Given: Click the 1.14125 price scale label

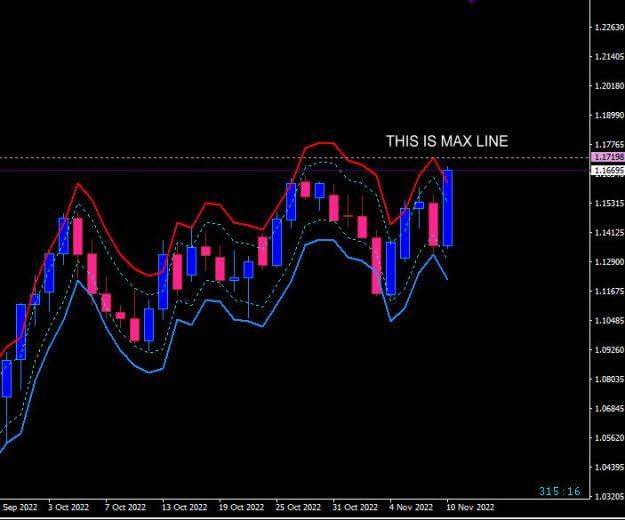Looking at the screenshot, I should (609, 233).
